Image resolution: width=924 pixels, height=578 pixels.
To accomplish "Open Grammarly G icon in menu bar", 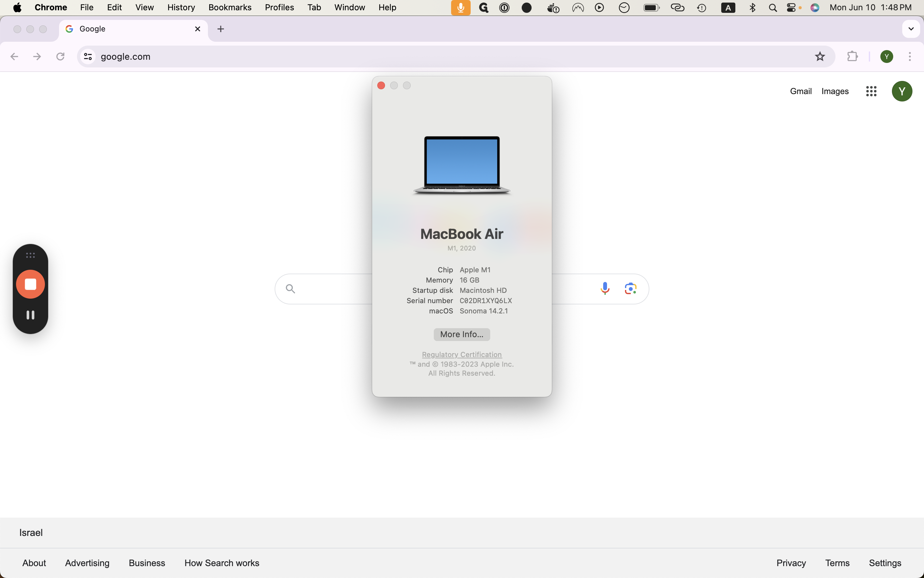I will 483,8.
